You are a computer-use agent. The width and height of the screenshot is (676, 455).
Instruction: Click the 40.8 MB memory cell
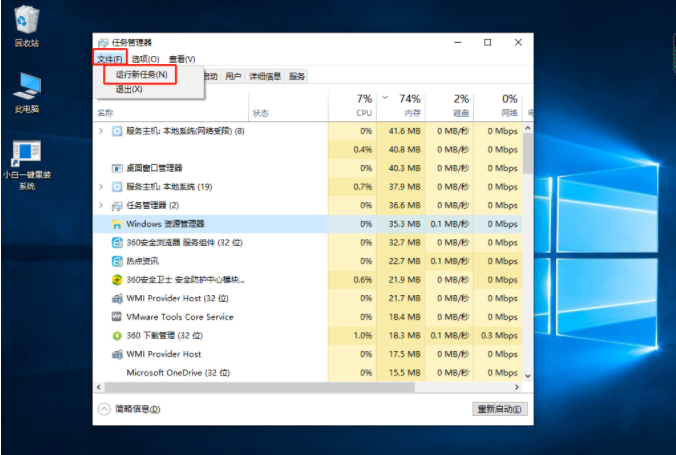[401, 150]
